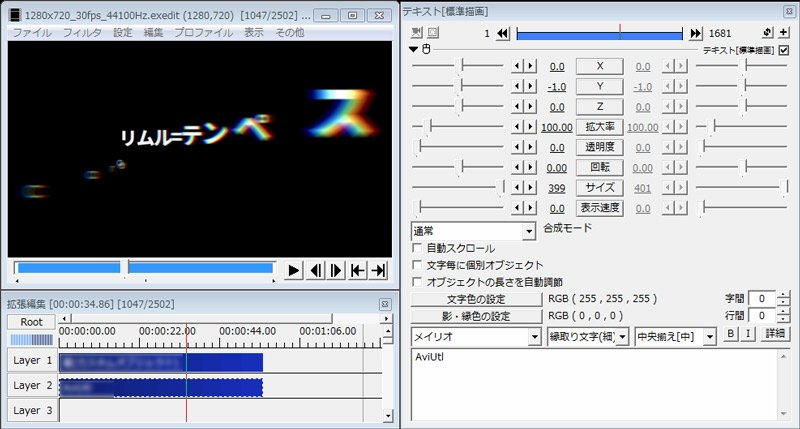
Task: Go to object's first frame arrow
Action: (503, 33)
